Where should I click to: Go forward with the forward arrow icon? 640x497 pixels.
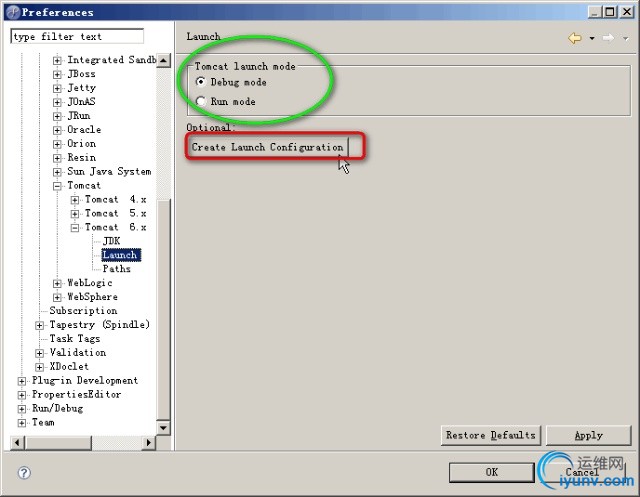pos(608,38)
